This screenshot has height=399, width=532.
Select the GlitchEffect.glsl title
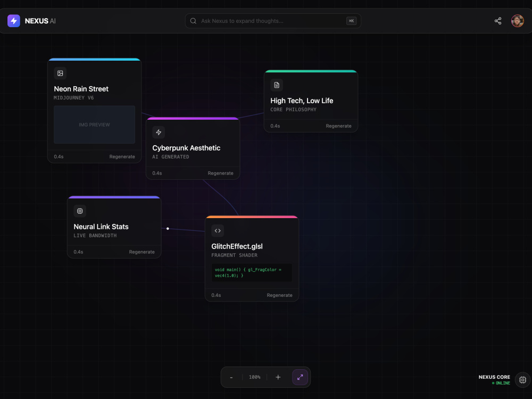[237, 246]
